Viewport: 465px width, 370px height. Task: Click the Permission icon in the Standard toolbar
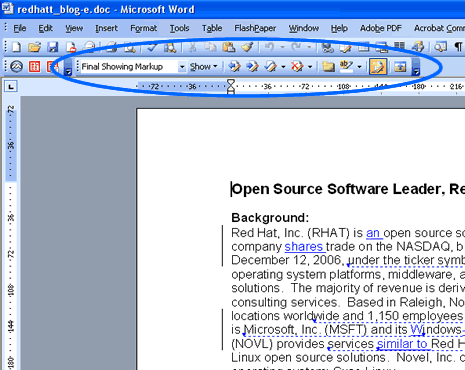point(70,47)
